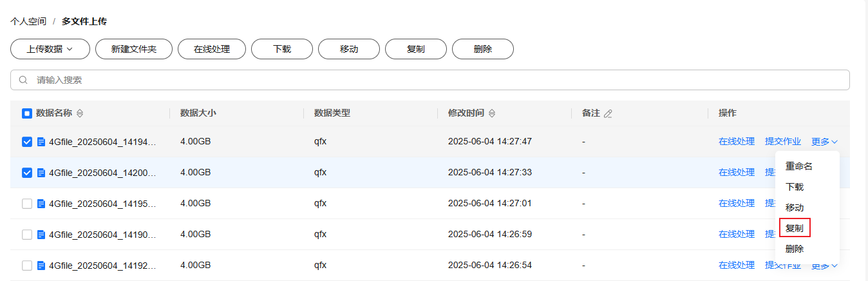Focus the 请输入搜索 search field
868x281 pixels.
point(430,81)
